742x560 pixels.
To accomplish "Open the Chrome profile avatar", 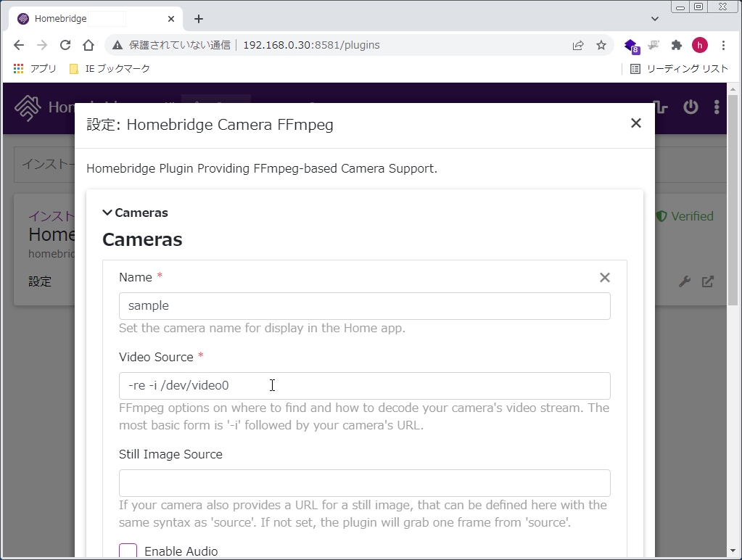I will (700, 45).
